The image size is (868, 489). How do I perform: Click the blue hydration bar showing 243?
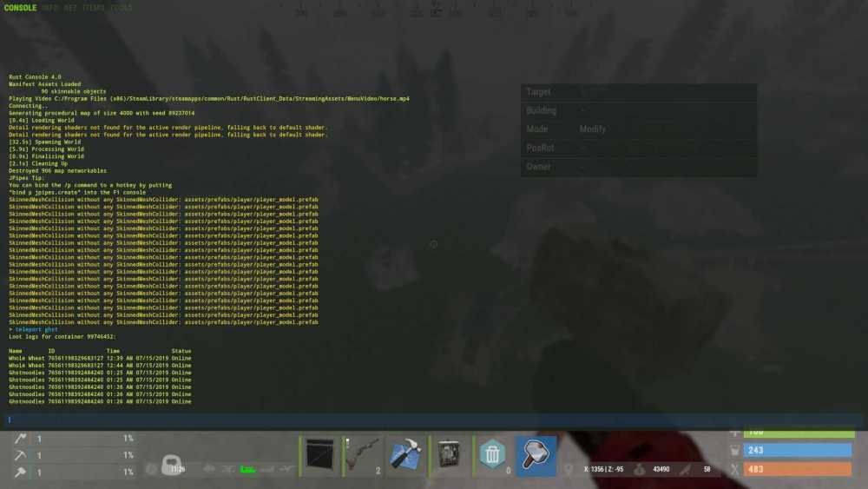coord(798,451)
